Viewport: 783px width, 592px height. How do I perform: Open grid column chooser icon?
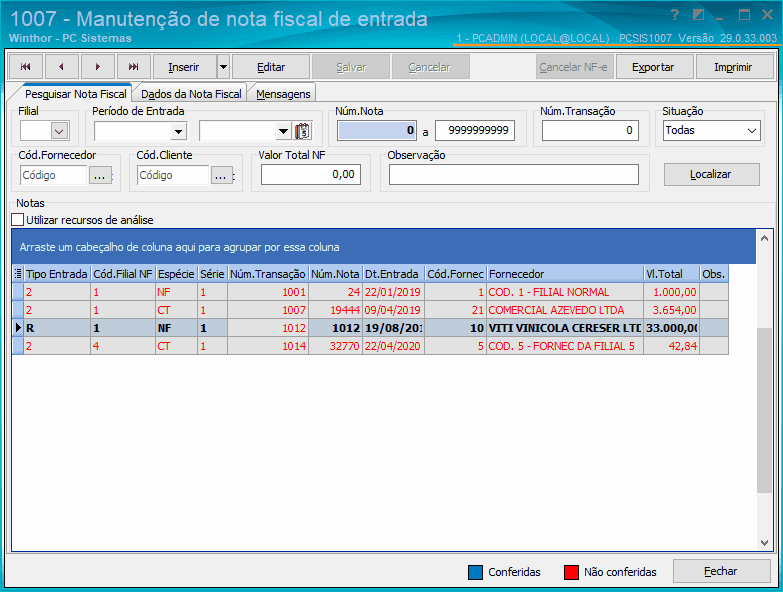click(18, 274)
